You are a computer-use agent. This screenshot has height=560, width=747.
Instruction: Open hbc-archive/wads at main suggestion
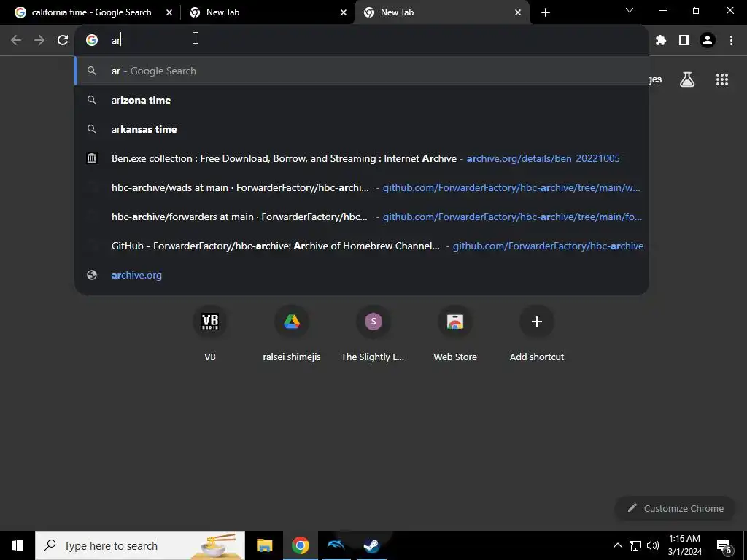[x=362, y=187]
